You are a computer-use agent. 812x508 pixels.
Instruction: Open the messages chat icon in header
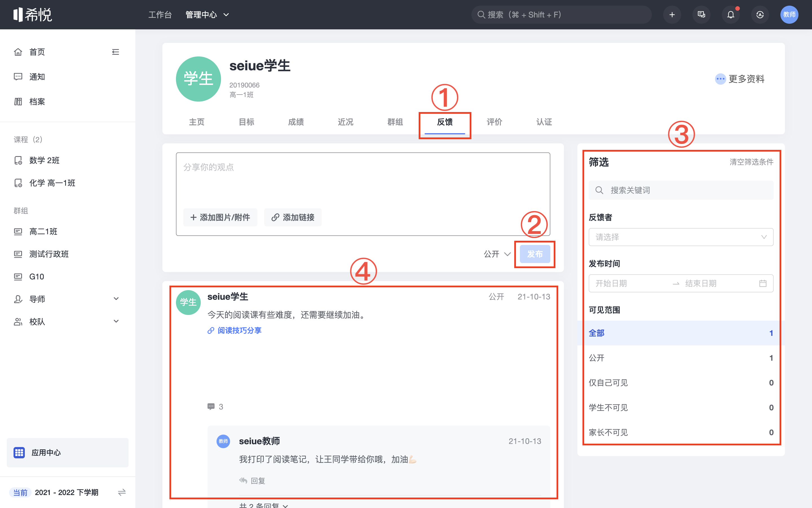[x=701, y=14]
